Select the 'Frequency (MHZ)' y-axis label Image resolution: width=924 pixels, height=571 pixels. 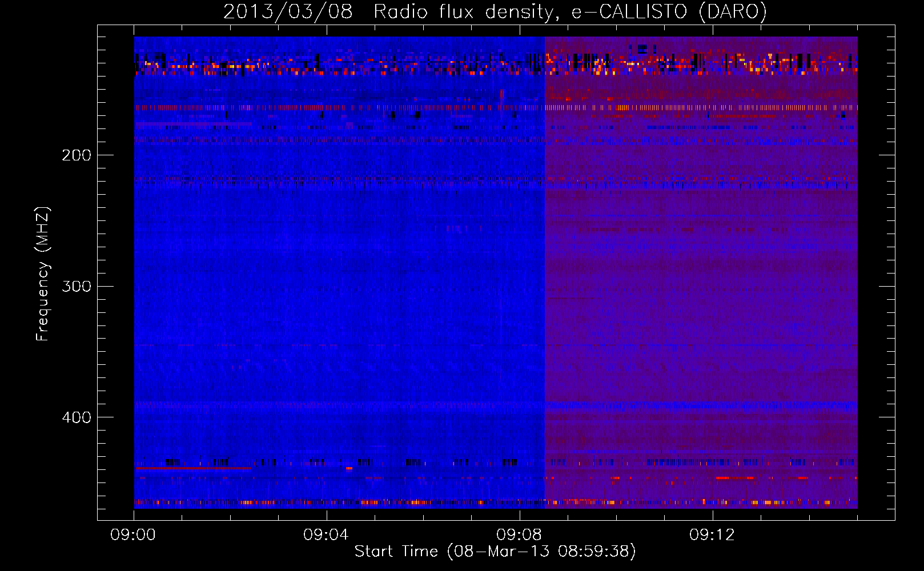[x=43, y=274]
